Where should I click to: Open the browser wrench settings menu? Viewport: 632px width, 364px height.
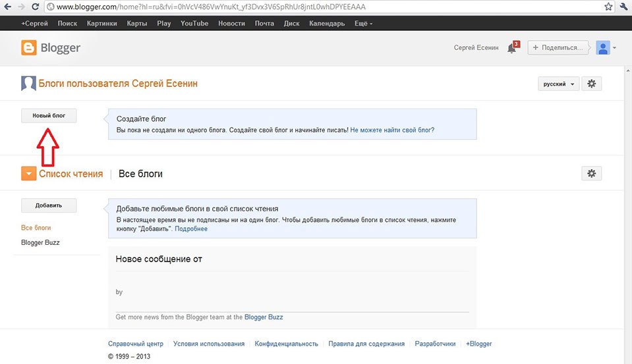(623, 7)
